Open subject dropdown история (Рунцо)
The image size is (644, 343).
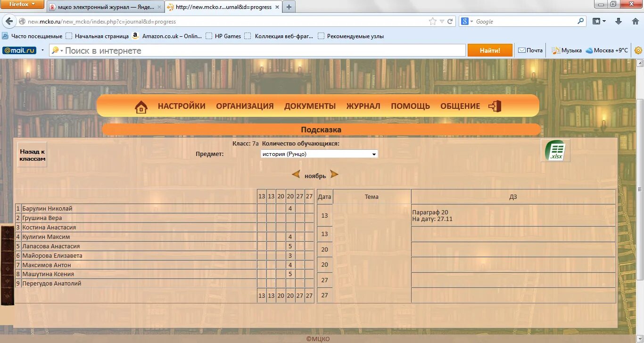pos(319,154)
